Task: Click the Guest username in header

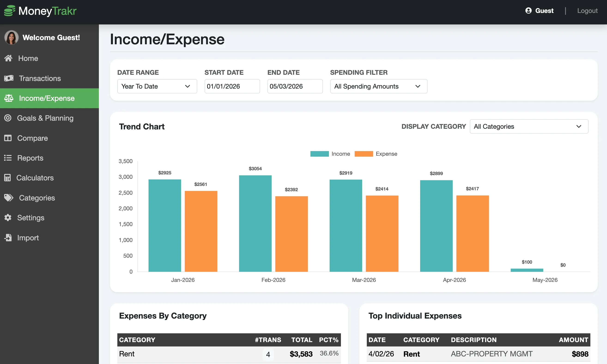Action: (x=544, y=11)
